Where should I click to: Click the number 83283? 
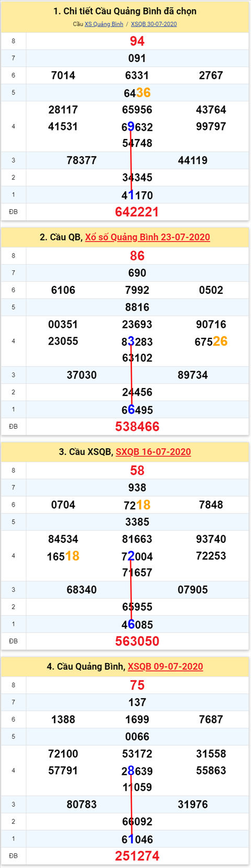pos(137,341)
